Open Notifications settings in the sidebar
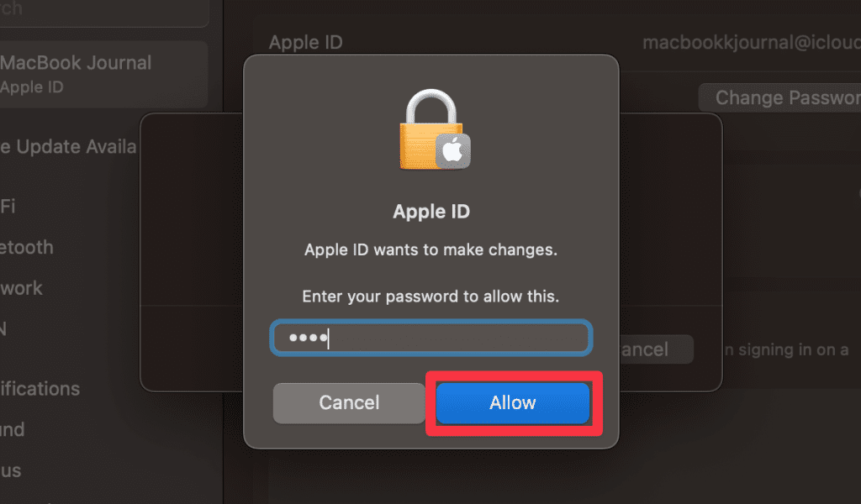 tap(40, 389)
